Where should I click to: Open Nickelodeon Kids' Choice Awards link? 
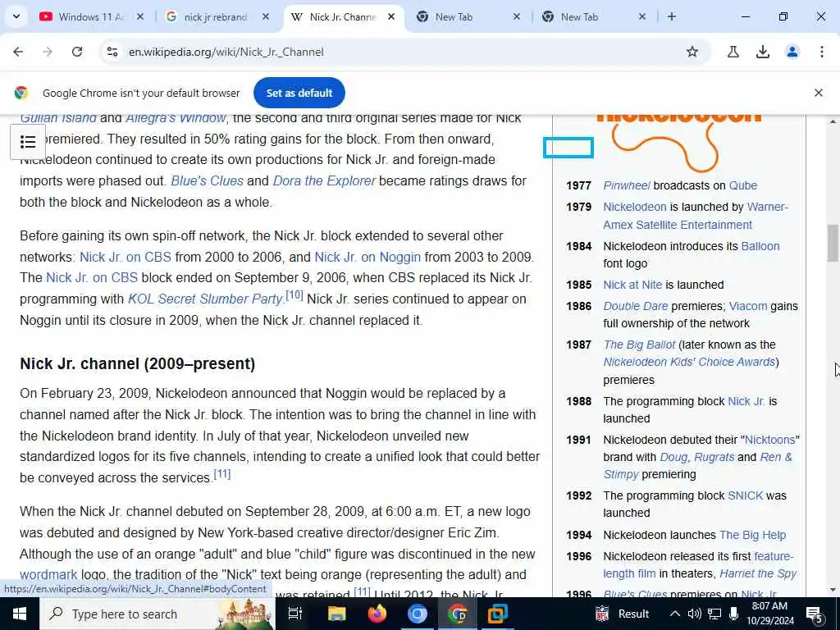(x=689, y=362)
